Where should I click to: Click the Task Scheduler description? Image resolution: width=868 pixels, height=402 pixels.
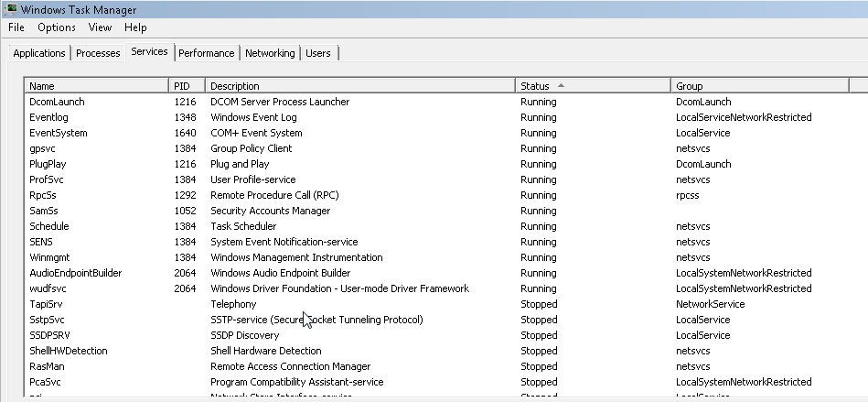(x=243, y=226)
